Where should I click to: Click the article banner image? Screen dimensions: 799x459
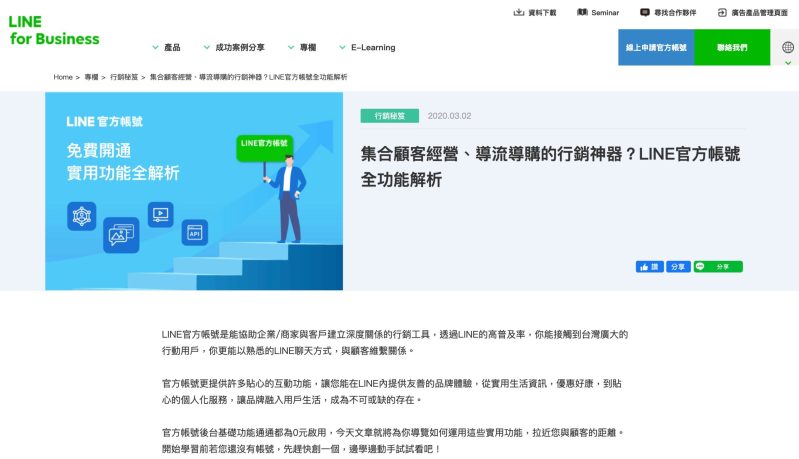[194, 191]
